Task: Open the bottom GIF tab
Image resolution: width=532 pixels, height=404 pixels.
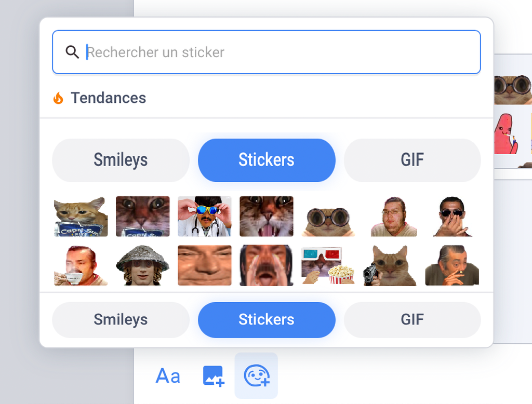Action: (412, 319)
